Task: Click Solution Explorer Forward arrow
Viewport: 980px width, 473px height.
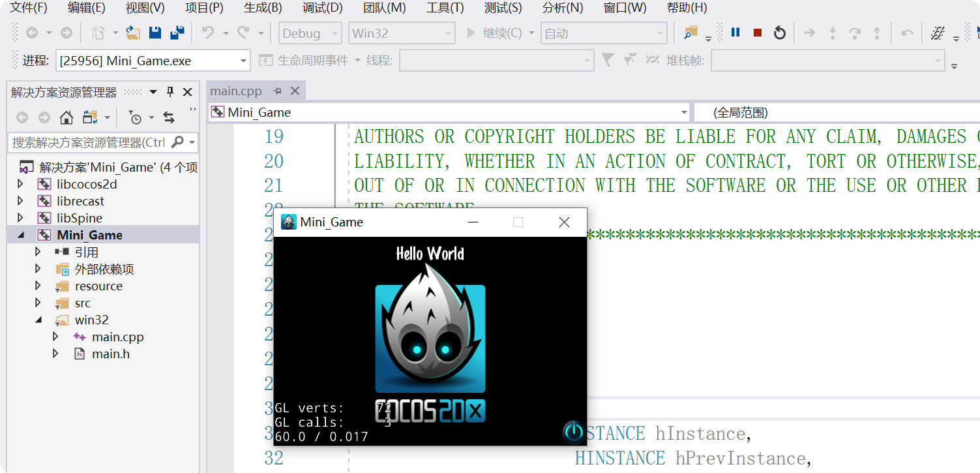Action: click(44, 117)
